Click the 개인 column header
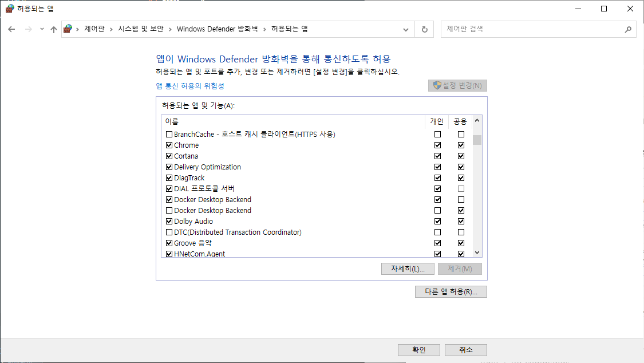Viewport: 644px width, 363px height. [x=437, y=121]
